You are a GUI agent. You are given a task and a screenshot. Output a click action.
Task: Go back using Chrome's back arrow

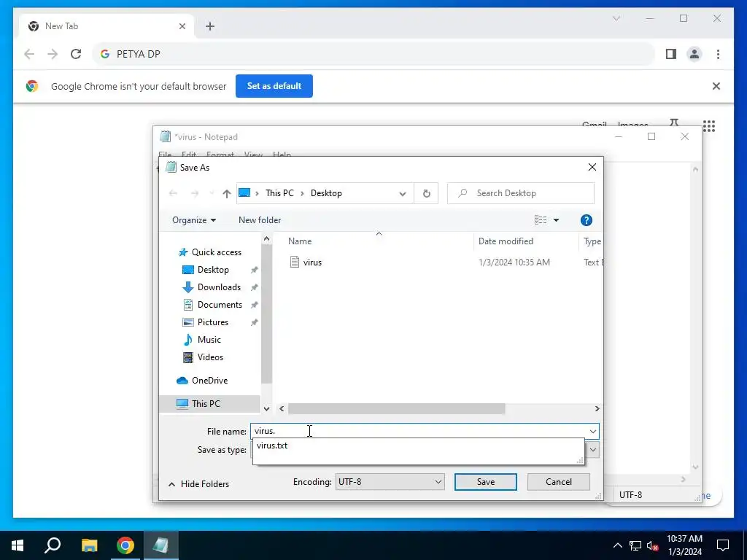29,54
